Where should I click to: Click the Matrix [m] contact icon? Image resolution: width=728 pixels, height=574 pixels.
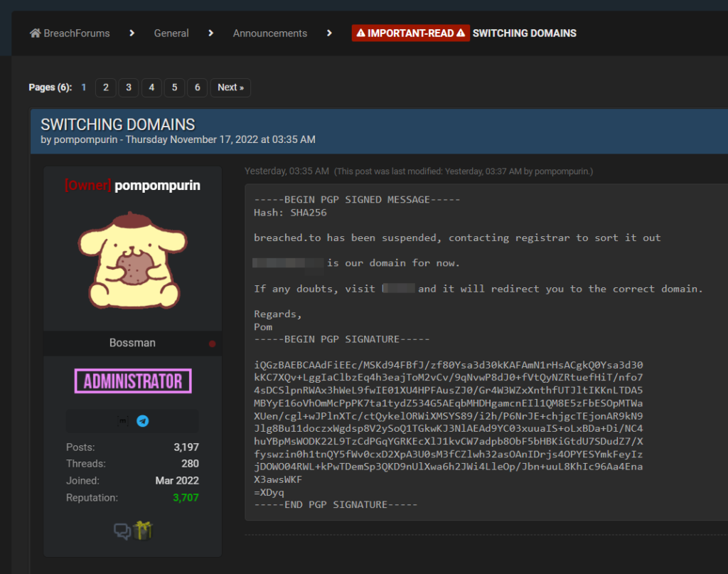pyautogui.click(x=122, y=421)
